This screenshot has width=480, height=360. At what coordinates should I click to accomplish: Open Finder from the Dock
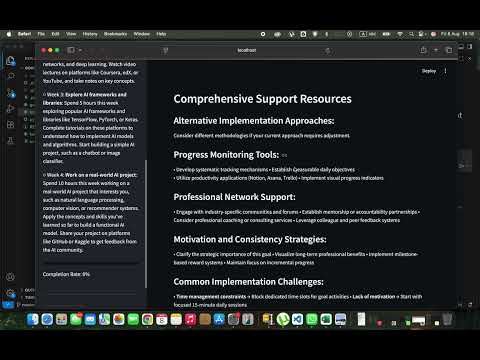coord(33,319)
